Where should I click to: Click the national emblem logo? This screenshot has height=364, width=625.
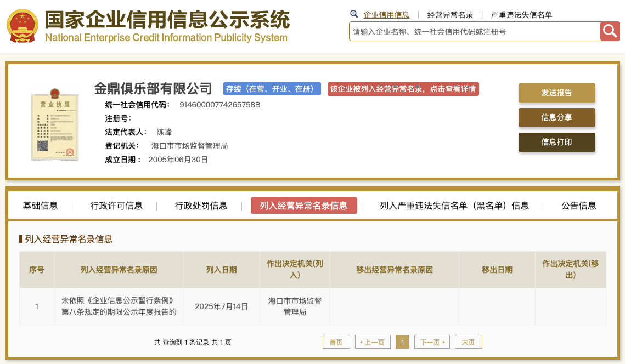(22, 26)
